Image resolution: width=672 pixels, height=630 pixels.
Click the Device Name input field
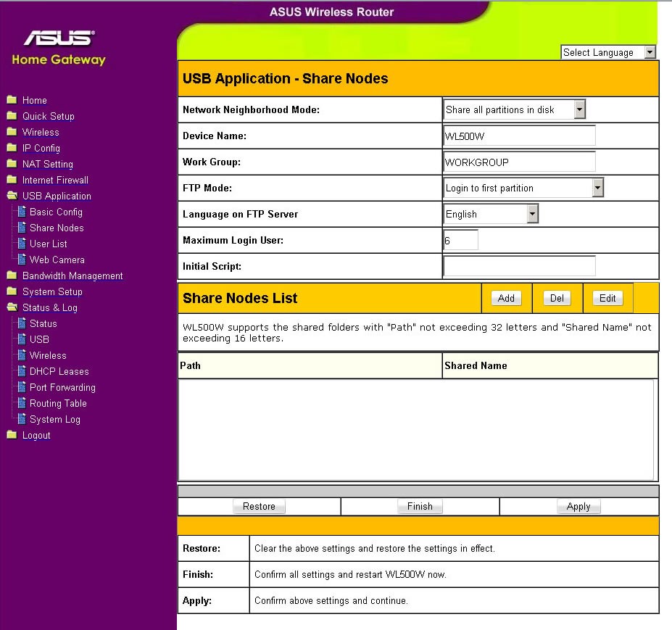(x=520, y=136)
